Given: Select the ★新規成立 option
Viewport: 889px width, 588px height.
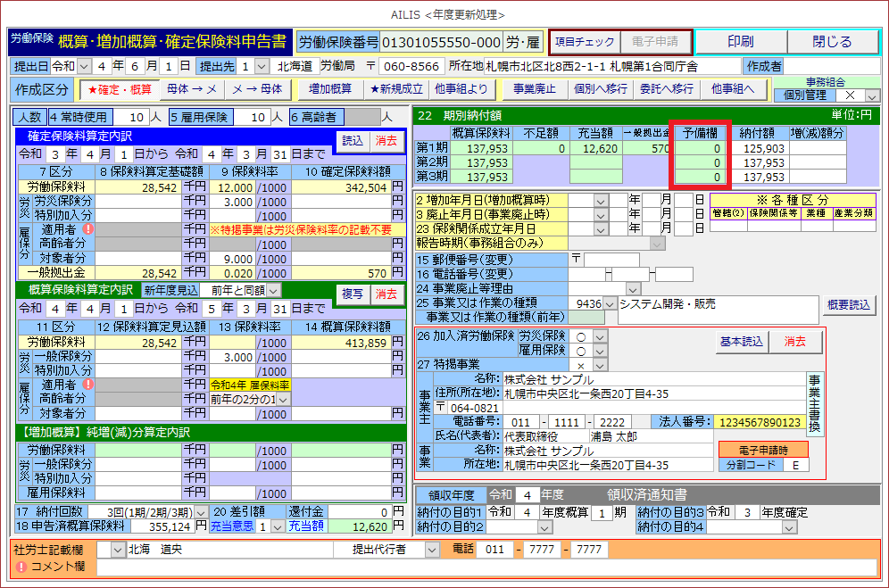Looking at the screenshot, I should pyautogui.click(x=398, y=89).
